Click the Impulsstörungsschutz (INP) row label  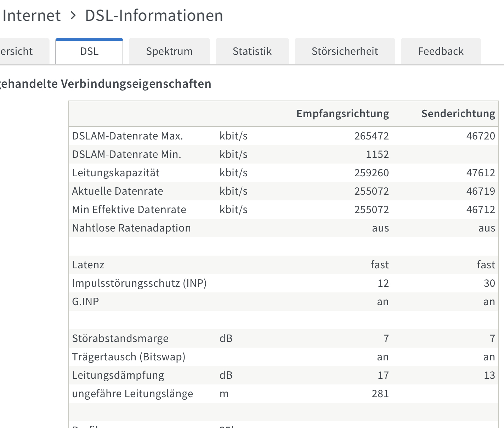(x=139, y=283)
